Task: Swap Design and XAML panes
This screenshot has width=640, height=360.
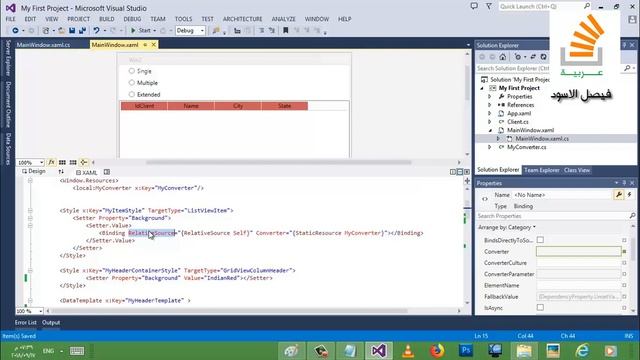Action: [61, 172]
